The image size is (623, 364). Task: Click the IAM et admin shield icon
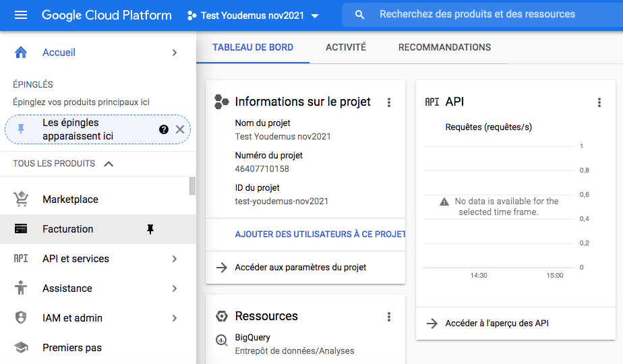21,318
